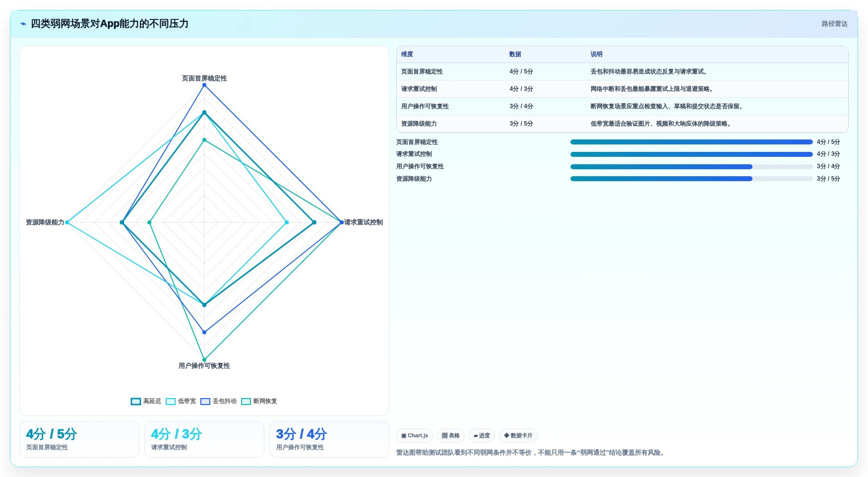Click the radar axis label 资源降级能力
This screenshot has height=477, width=868.
45,222
